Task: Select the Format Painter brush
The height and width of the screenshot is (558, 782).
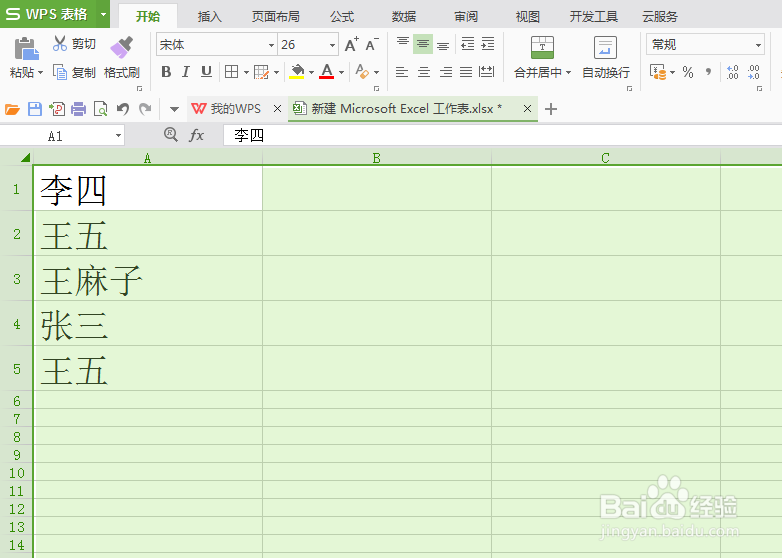Action: pyautogui.click(x=122, y=47)
